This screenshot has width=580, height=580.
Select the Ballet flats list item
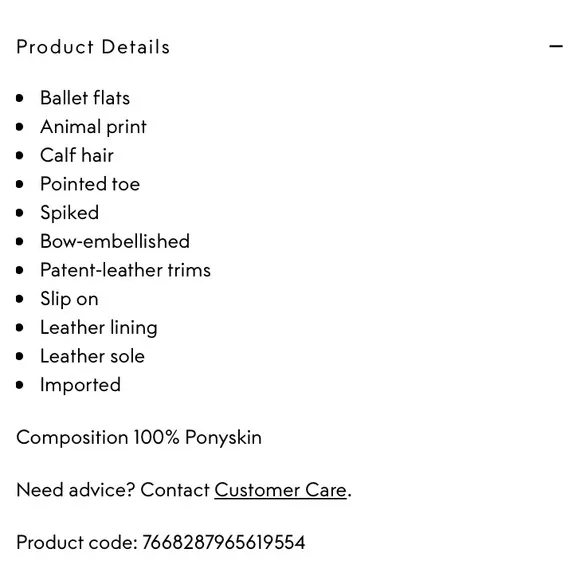tap(85, 98)
